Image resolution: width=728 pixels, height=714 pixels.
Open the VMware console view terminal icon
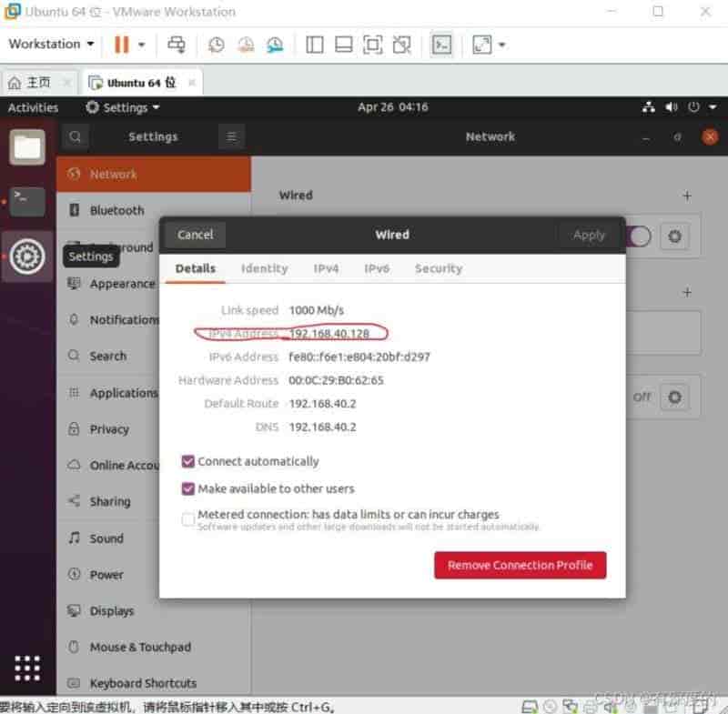point(441,45)
